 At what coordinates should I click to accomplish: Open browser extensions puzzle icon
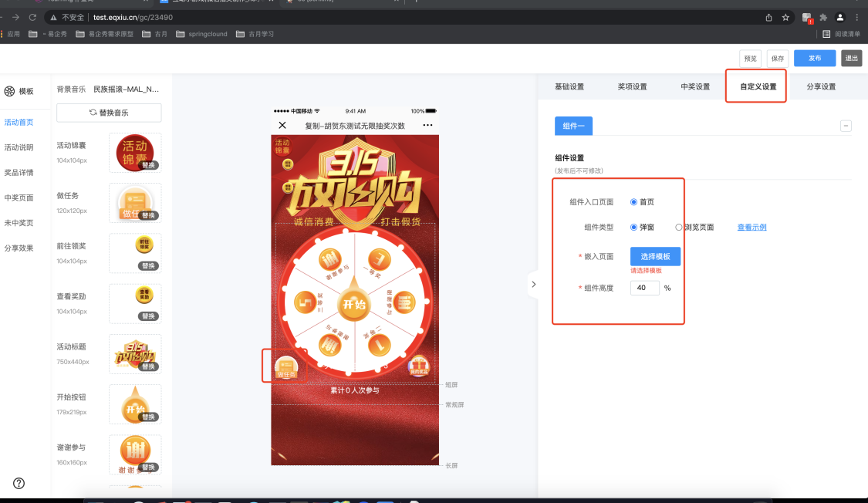coord(824,17)
